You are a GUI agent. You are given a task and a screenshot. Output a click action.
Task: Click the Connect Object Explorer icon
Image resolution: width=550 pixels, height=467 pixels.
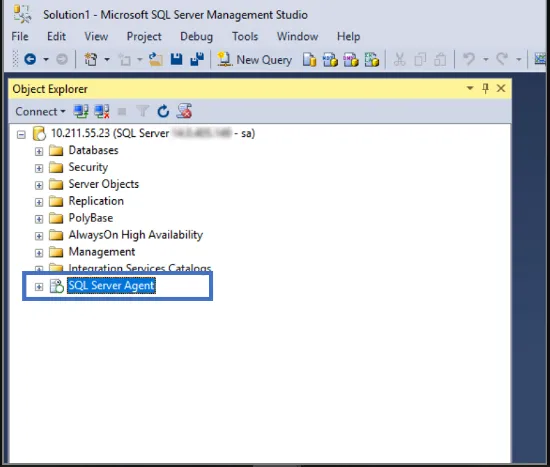click(x=81, y=112)
